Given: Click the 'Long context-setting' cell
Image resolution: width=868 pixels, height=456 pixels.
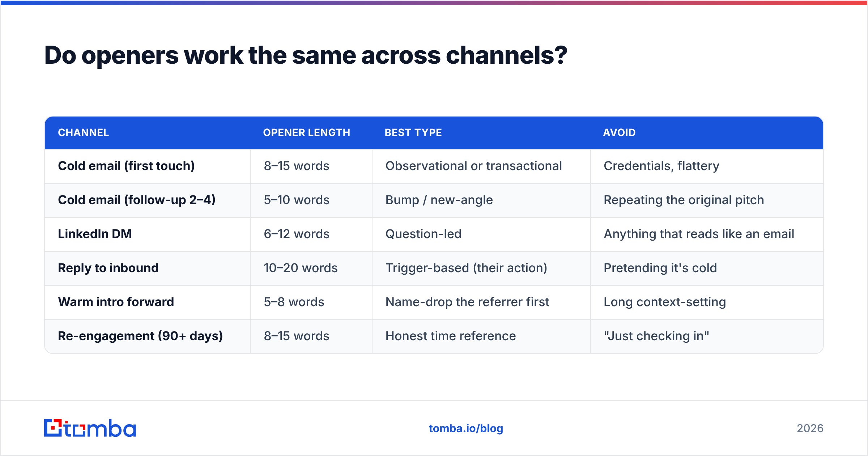Looking at the screenshot, I should [x=665, y=302].
